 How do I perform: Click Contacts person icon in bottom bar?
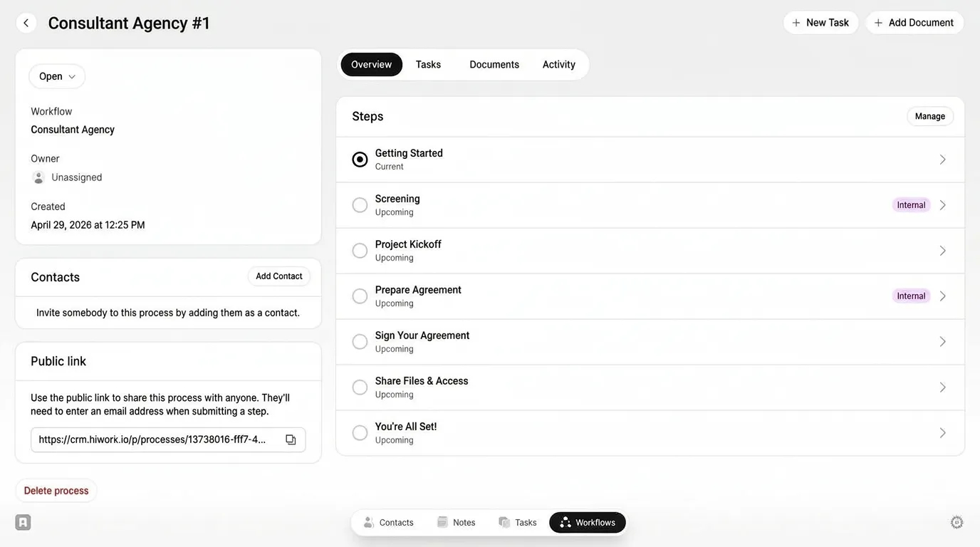[x=368, y=522]
